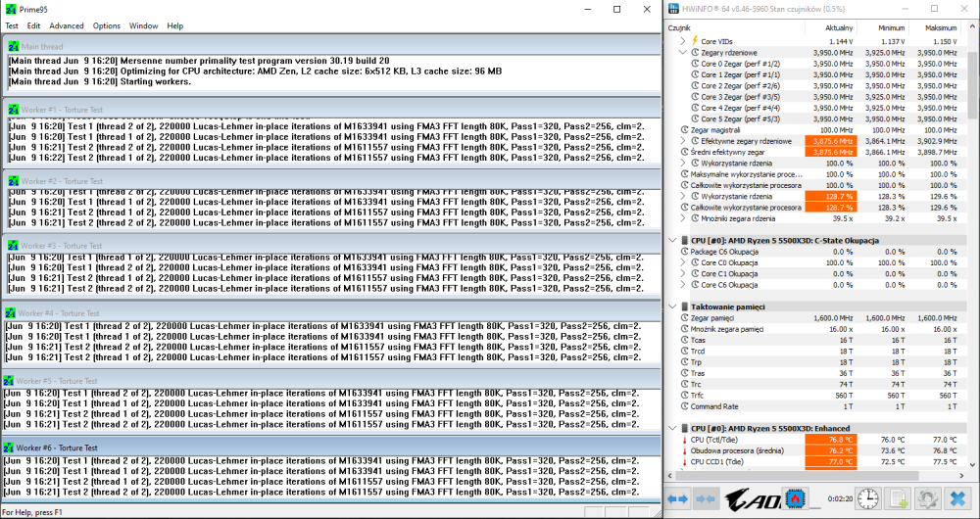This screenshot has width=980, height=519.
Task: Reset sensor values with the clock icon
Action: click(868, 499)
